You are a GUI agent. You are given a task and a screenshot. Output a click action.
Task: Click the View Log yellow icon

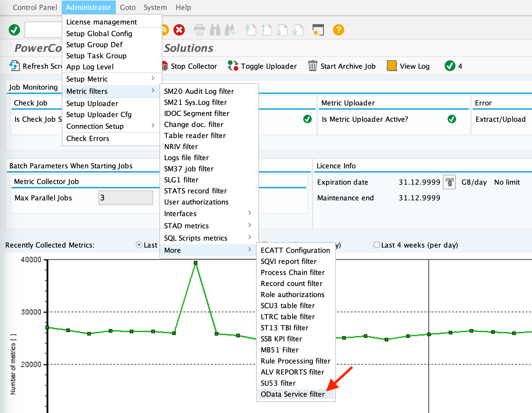[392, 66]
